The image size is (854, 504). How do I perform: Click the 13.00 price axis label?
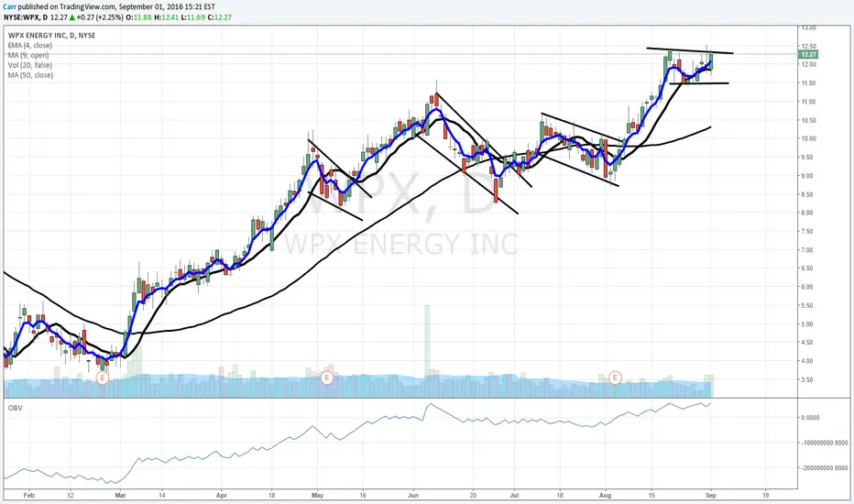tap(808, 27)
